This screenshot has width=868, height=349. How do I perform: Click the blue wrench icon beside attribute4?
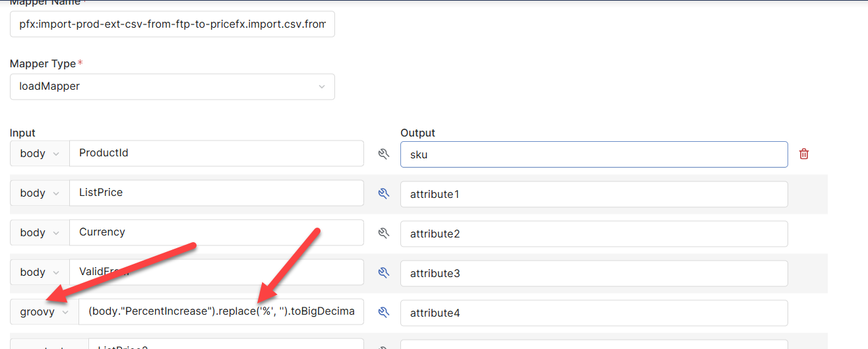[x=383, y=313]
